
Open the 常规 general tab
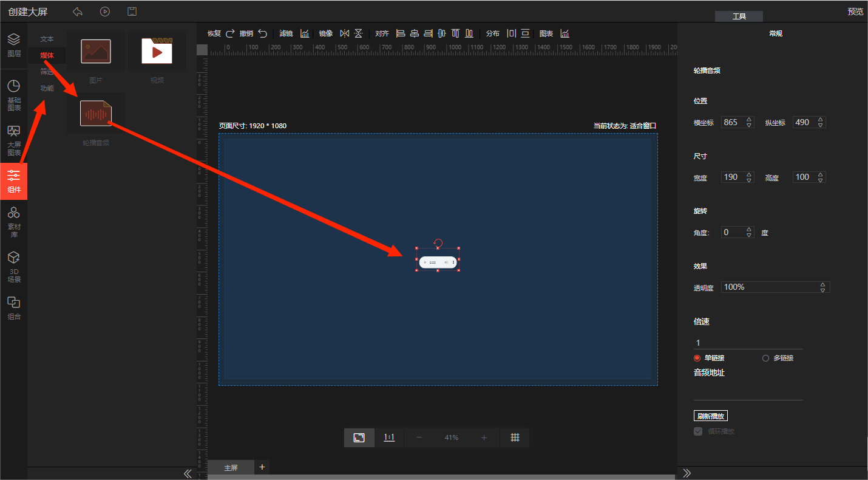pos(775,33)
